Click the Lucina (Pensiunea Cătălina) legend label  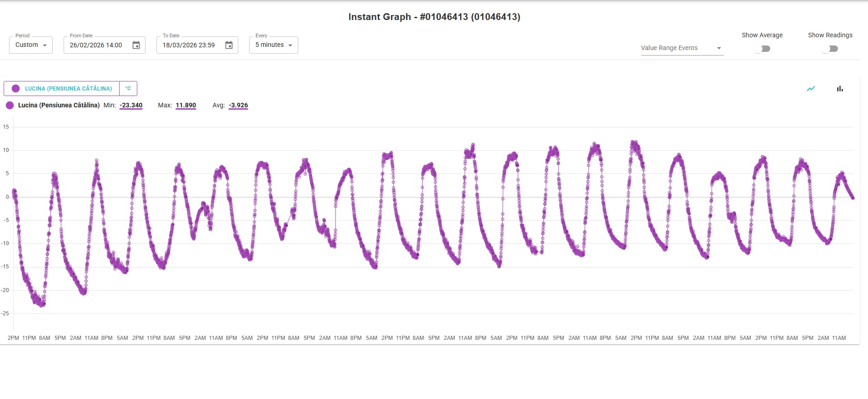pyautogui.click(x=59, y=105)
